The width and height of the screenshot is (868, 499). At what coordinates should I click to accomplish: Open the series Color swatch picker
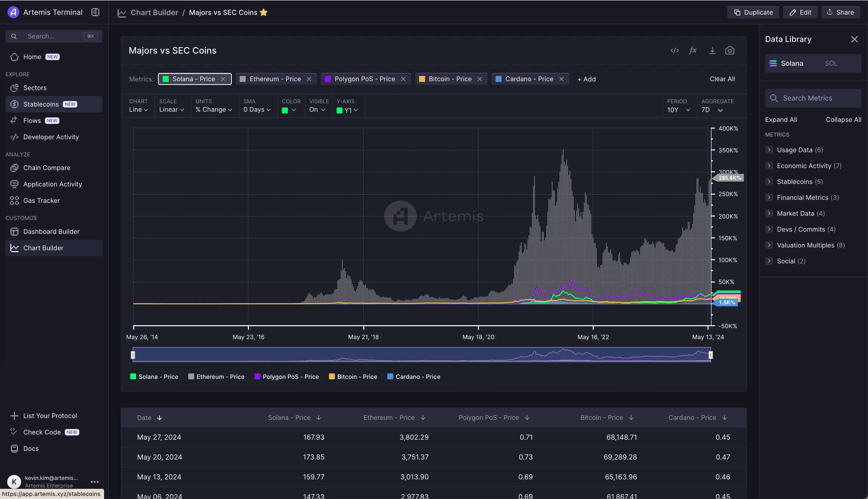289,110
